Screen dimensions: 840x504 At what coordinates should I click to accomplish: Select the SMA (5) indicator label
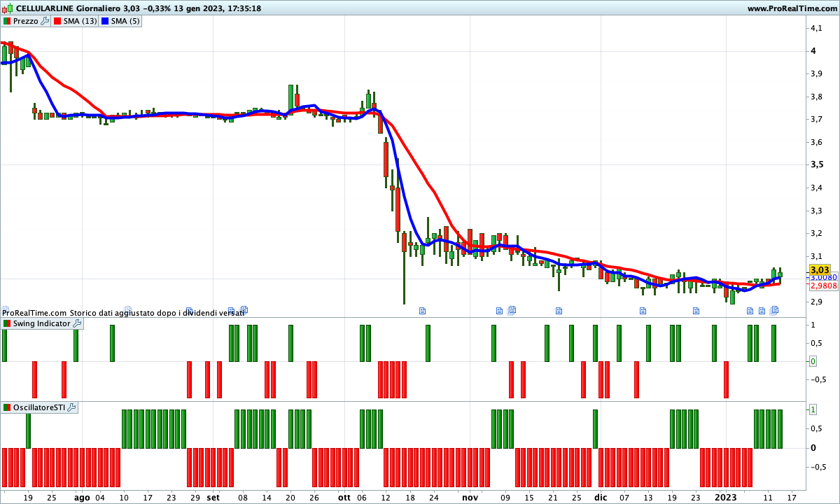[126, 21]
